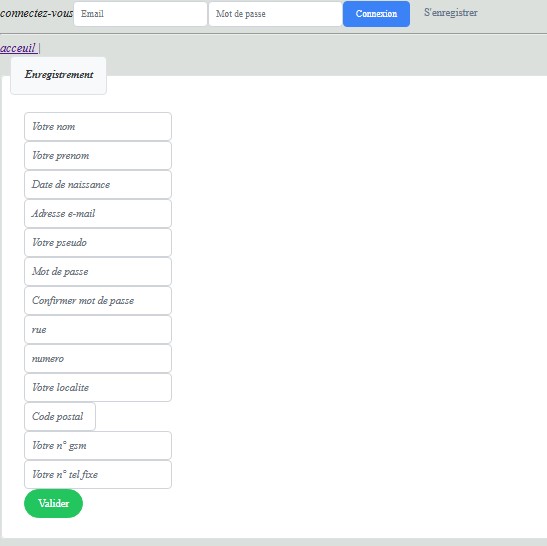
Task: Select the Votre n° gsm field
Action: click(98, 446)
